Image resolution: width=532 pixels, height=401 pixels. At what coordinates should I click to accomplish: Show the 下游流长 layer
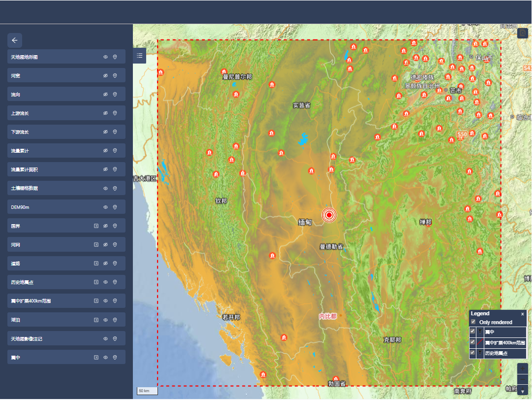(105, 132)
